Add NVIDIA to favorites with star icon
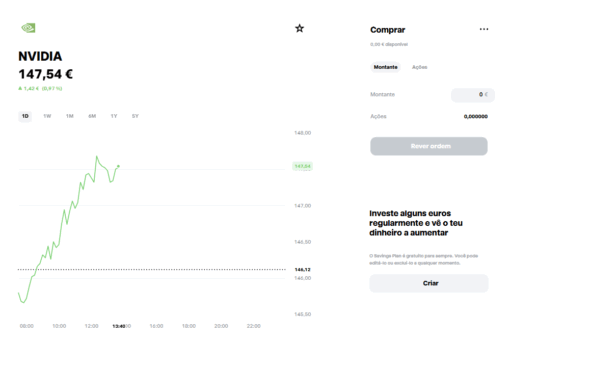The image size is (590, 368). click(x=299, y=28)
